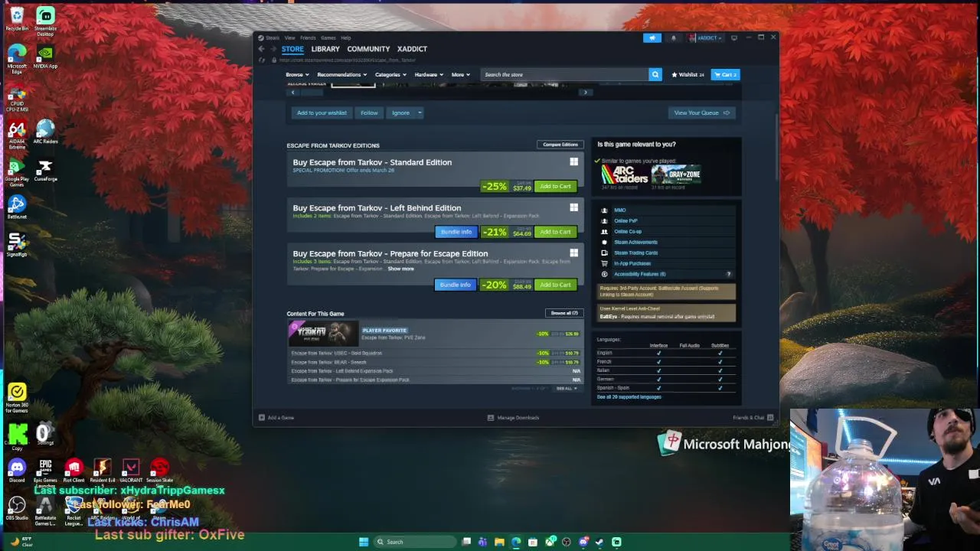Expand description with Show more link
Viewport: 980px width, 551px height.
click(x=400, y=269)
